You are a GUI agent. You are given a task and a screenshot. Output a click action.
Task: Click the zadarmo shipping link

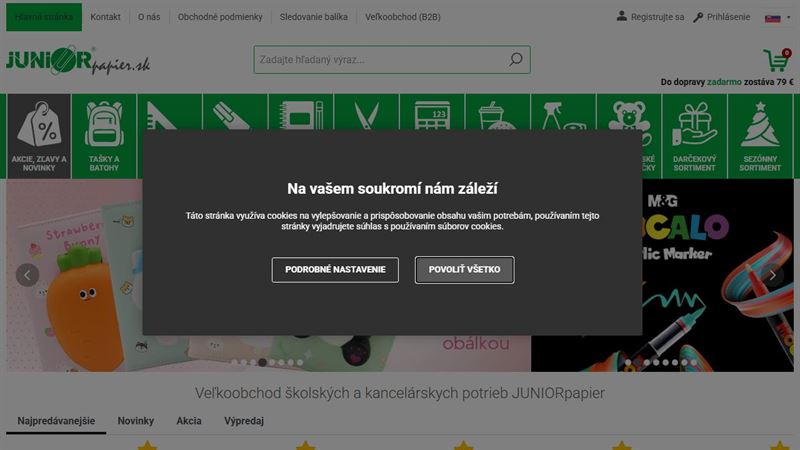coord(724,82)
